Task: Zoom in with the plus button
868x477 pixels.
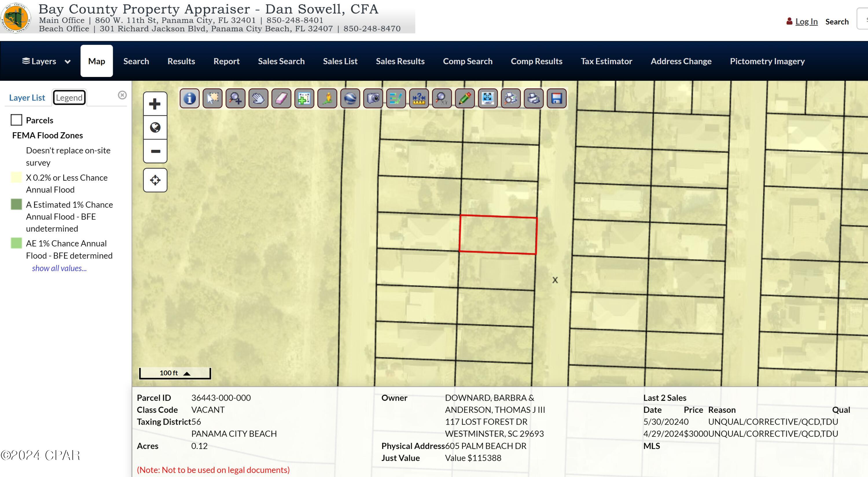Action: pos(155,104)
